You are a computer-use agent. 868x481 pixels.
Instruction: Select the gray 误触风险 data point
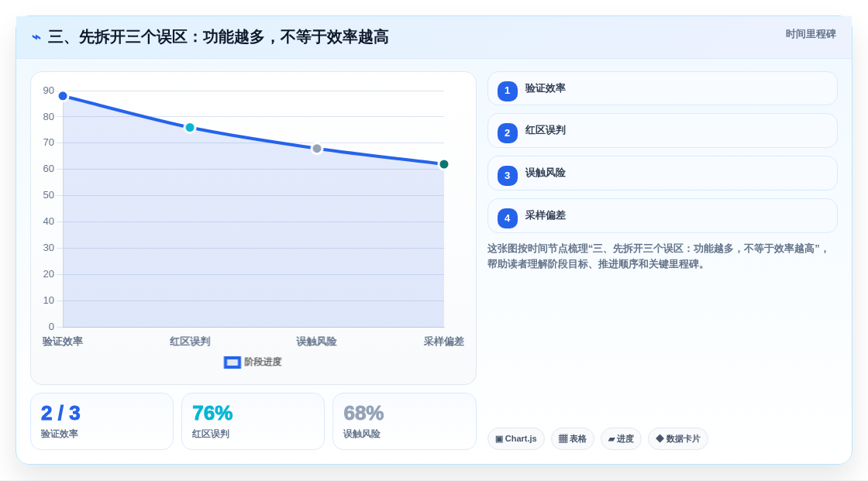[317, 149]
